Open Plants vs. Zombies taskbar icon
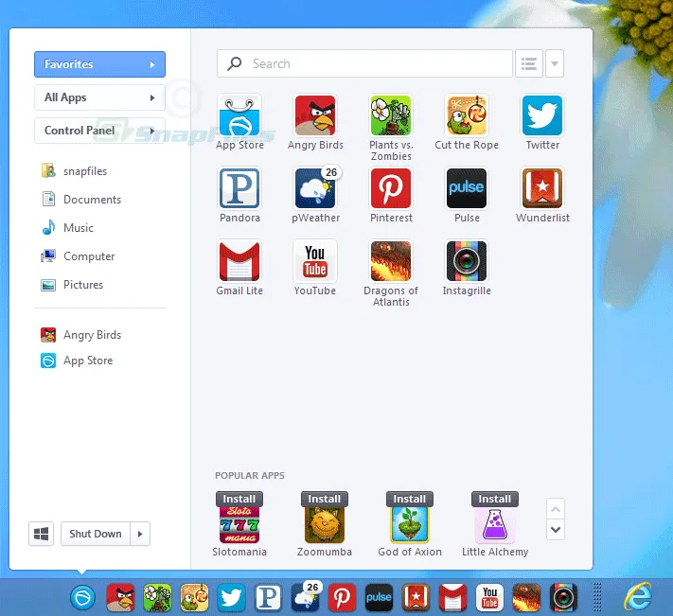The image size is (673, 616). 157,597
